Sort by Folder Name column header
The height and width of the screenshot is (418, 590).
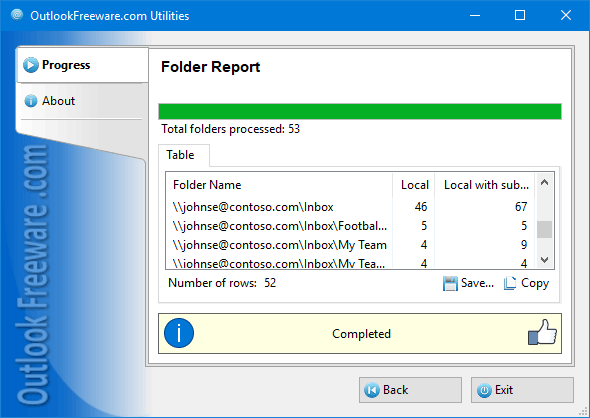(279, 185)
